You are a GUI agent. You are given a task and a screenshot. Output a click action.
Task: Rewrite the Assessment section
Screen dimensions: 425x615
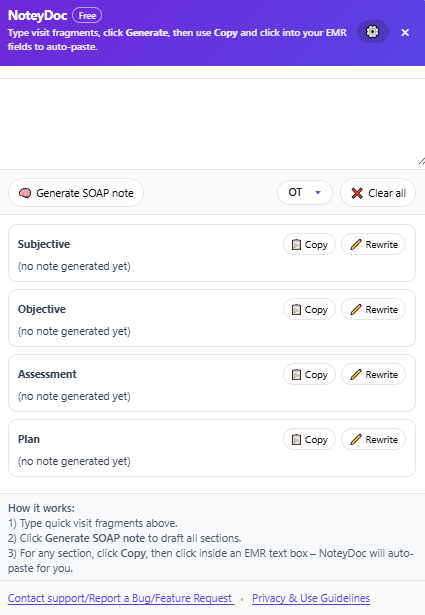[373, 375]
